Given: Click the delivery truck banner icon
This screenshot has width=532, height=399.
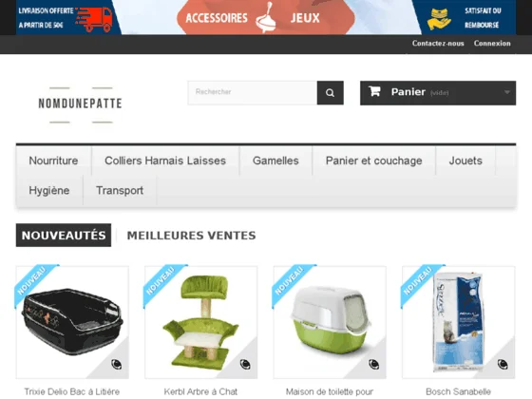Looking at the screenshot, I should [94, 19].
